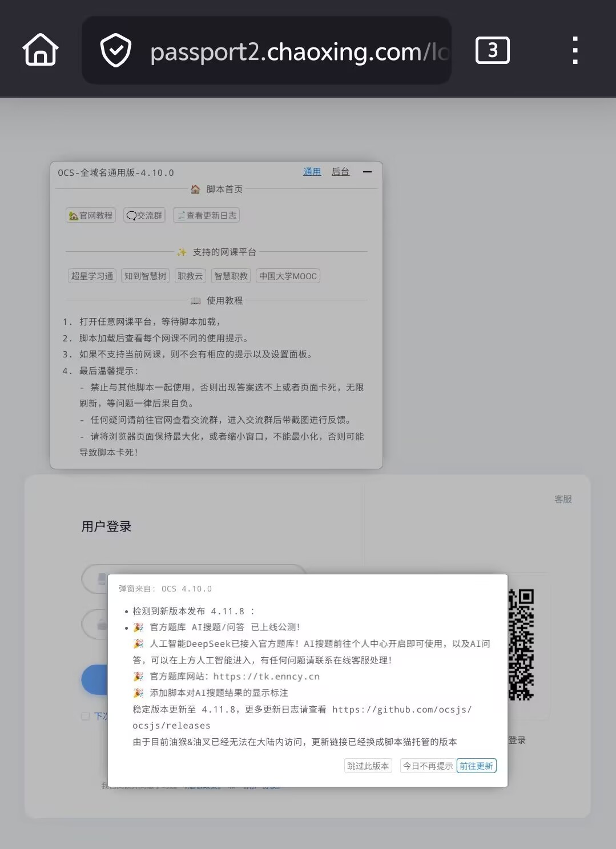Switch to the 通用 tab
Viewport: 616px width, 849px height.
point(312,172)
